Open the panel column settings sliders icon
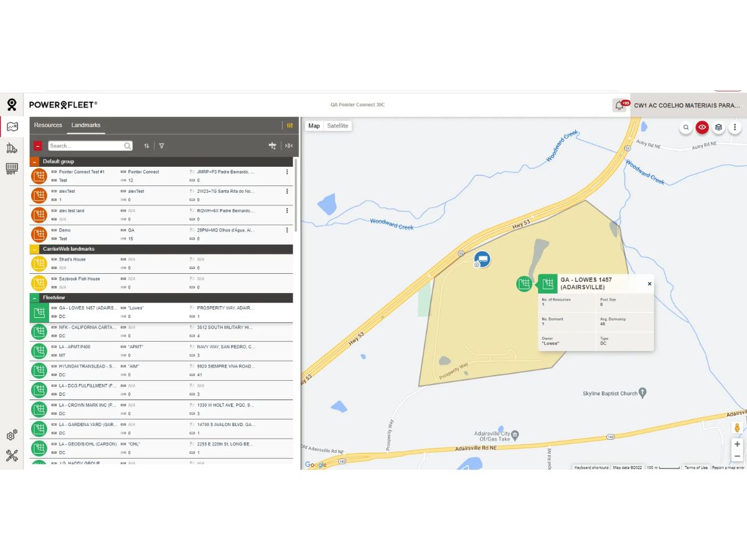This screenshot has height=560, width=747. coord(290,125)
